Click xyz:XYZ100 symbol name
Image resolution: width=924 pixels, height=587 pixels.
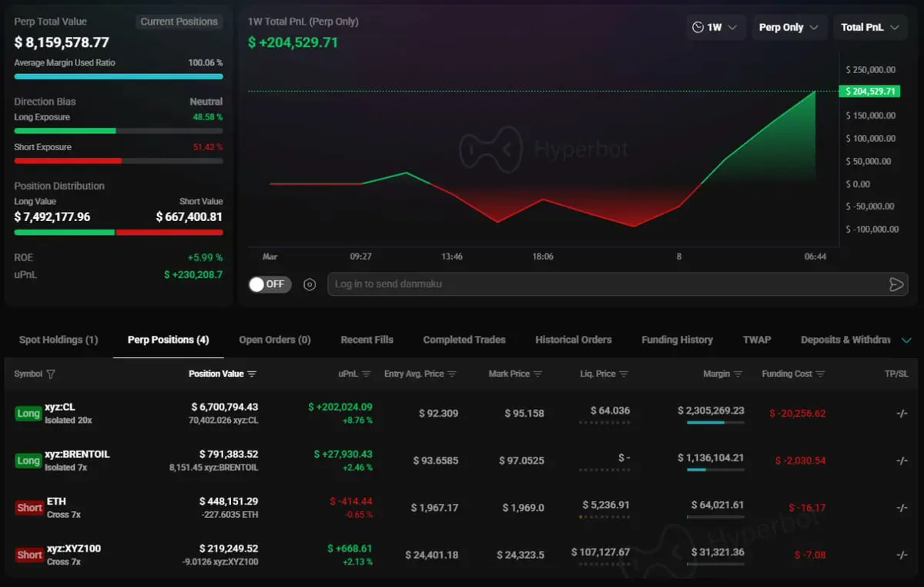tap(74, 548)
